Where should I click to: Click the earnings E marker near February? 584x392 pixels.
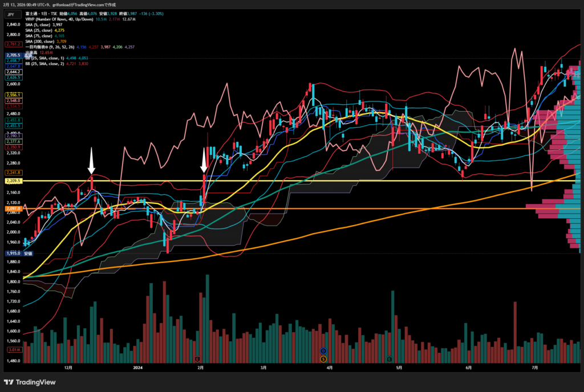tap(197, 359)
